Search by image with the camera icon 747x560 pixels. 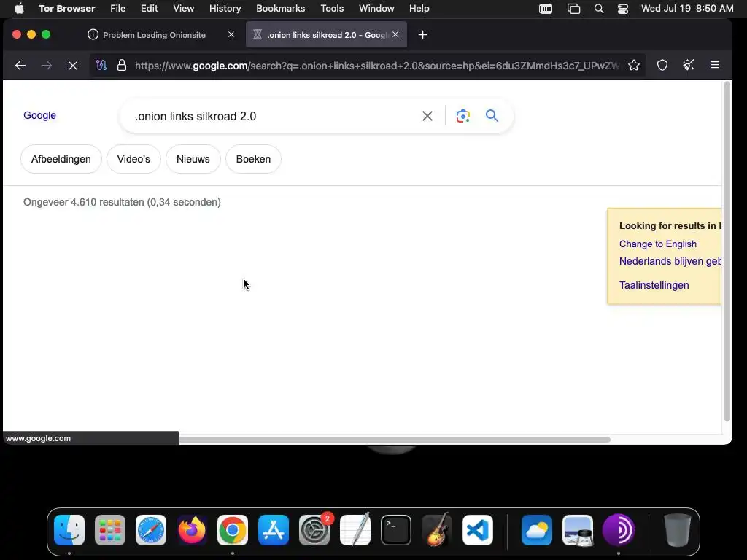point(463,116)
